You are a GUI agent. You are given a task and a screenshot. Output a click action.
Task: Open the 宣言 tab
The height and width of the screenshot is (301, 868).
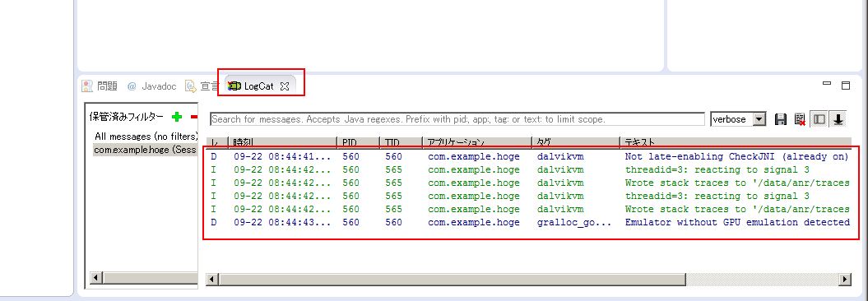(202, 86)
